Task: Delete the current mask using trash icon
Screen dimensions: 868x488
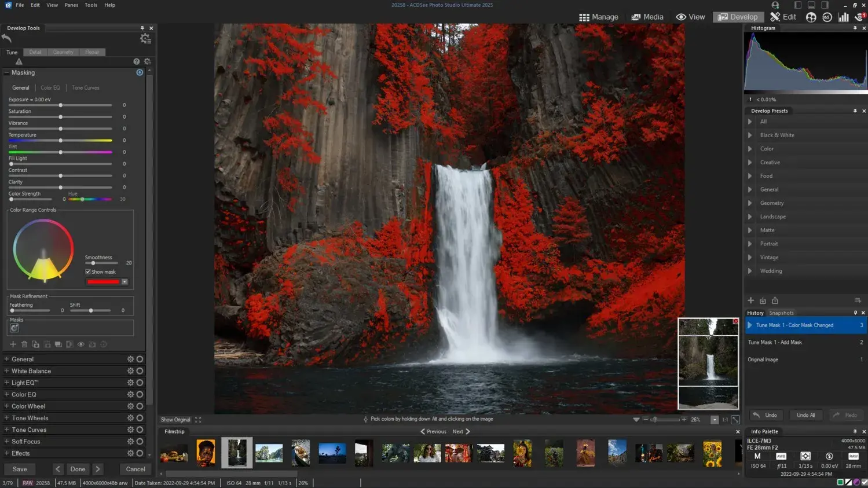Action: [24, 344]
